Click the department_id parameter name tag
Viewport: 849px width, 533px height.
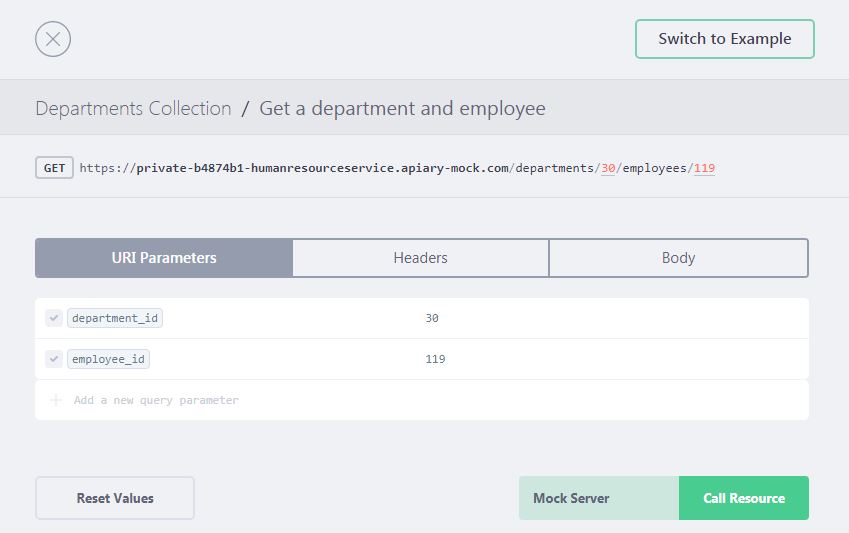115,318
